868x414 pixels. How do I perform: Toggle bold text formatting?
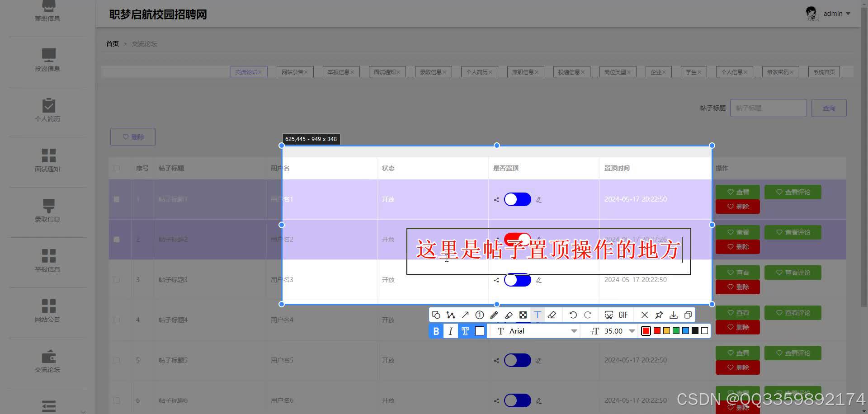436,331
